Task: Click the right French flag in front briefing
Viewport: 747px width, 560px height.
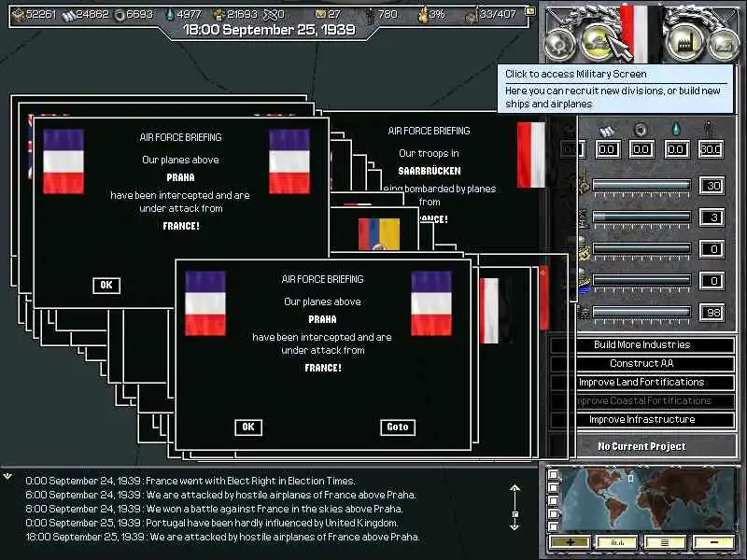Action: point(431,303)
